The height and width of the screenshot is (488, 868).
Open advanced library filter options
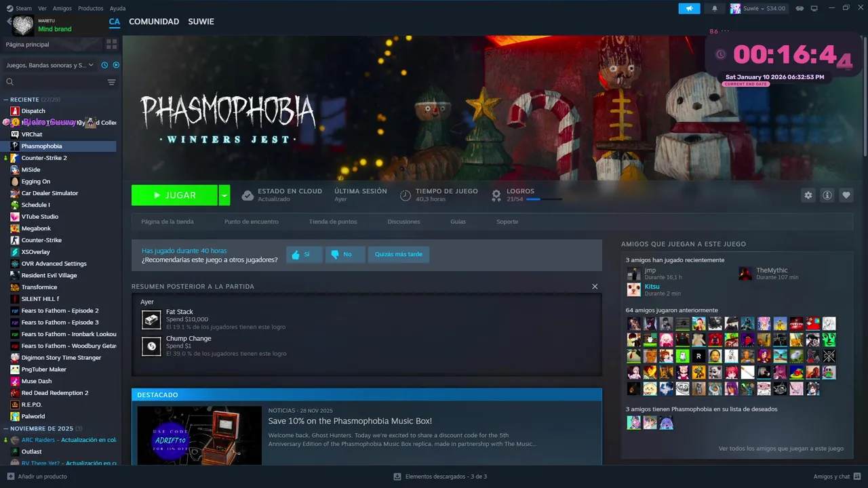tap(112, 82)
